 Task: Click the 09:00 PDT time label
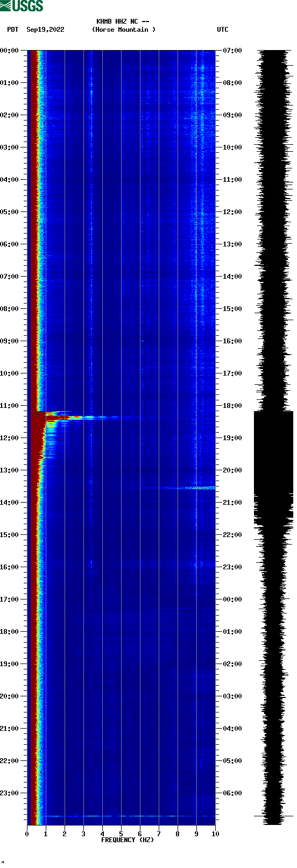tap(9, 341)
